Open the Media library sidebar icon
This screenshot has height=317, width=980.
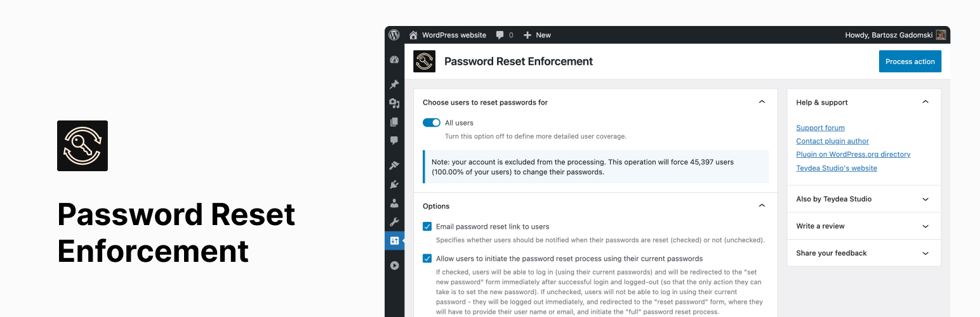[x=394, y=103]
